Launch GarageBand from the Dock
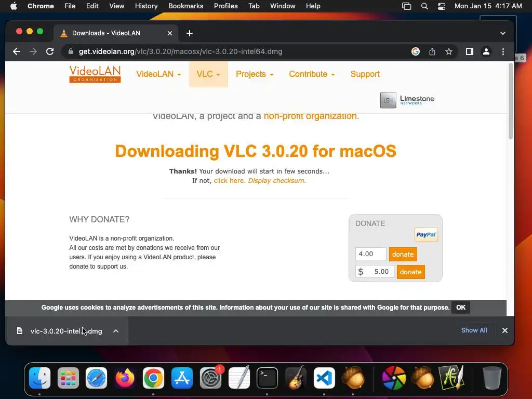Screen dimensions: 532x399 [x=296, y=378]
